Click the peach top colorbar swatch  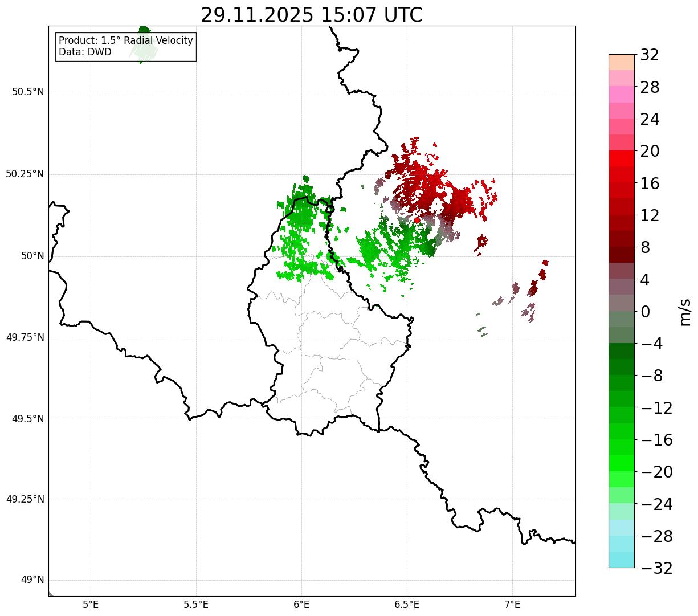(x=622, y=62)
